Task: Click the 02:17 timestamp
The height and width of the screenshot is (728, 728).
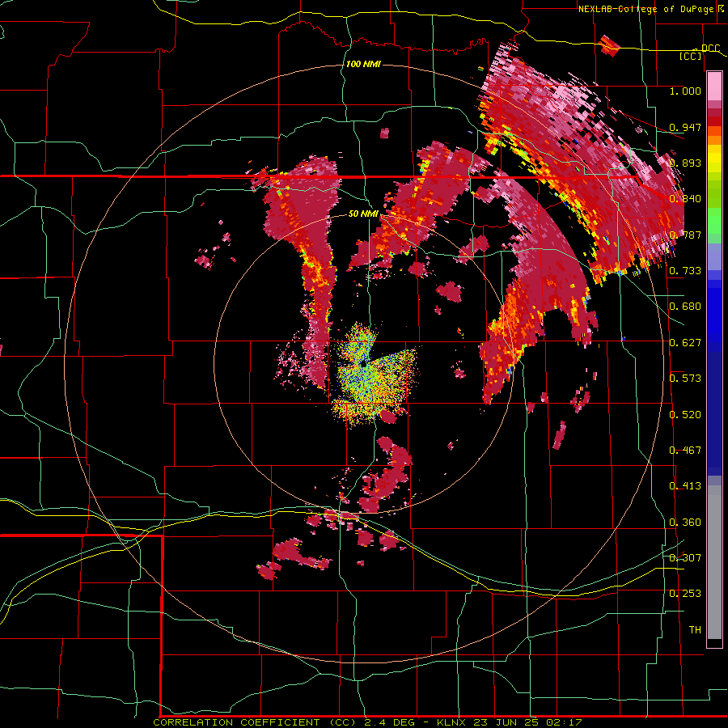Action: [x=564, y=722]
